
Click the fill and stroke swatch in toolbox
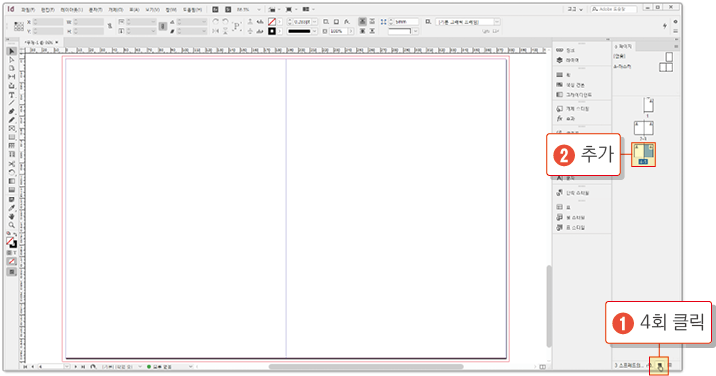11,242
